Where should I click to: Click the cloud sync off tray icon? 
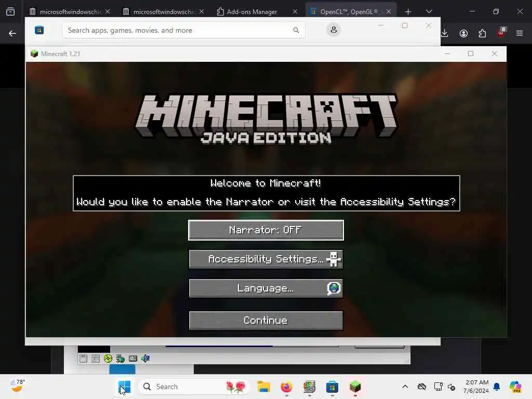422,387
